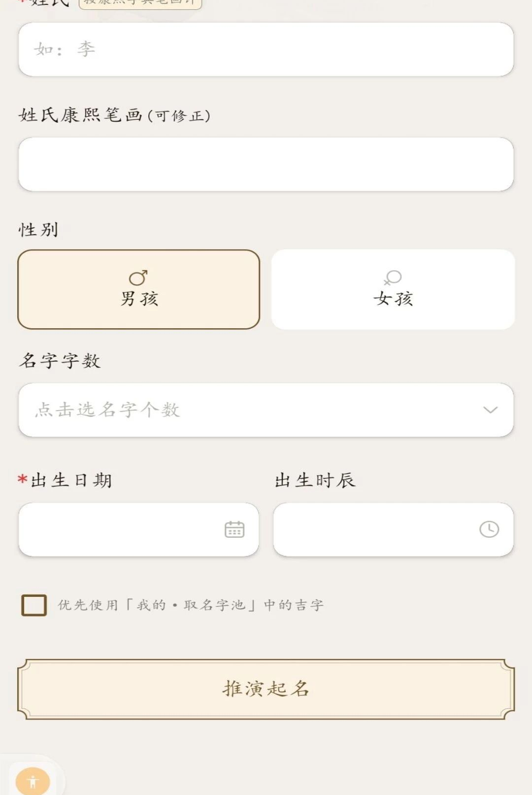Screen dimensions: 532x795
Task: Select the 男孩 gender option
Action: [x=138, y=289]
